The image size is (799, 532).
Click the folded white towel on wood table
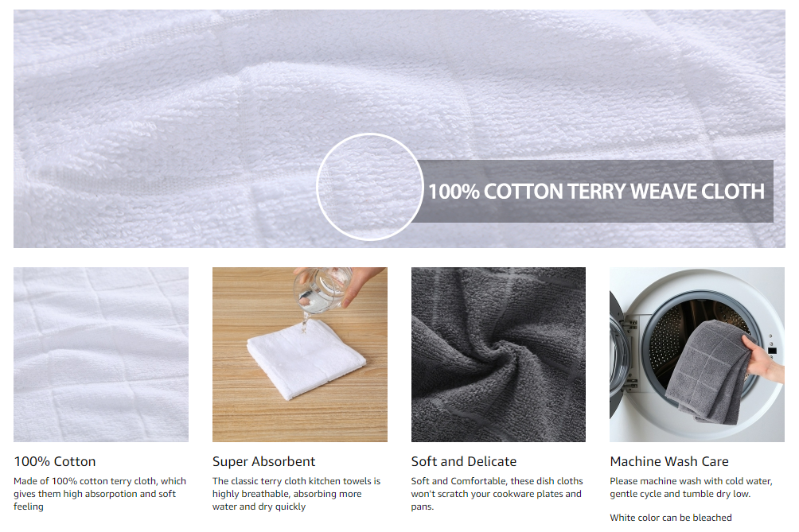[x=306, y=359]
